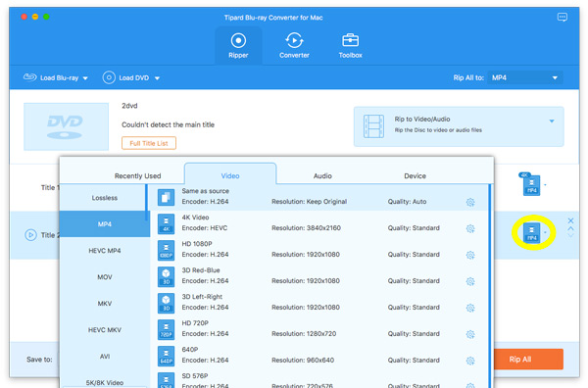Expand the Load Blu-ray dropdown
The image size is (588, 388).
85,78
